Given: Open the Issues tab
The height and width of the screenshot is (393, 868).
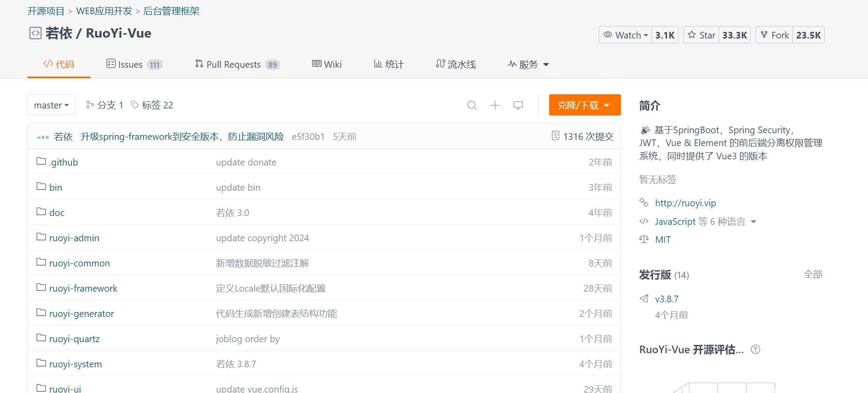Looking at the screenshot, I should (135, 65).
